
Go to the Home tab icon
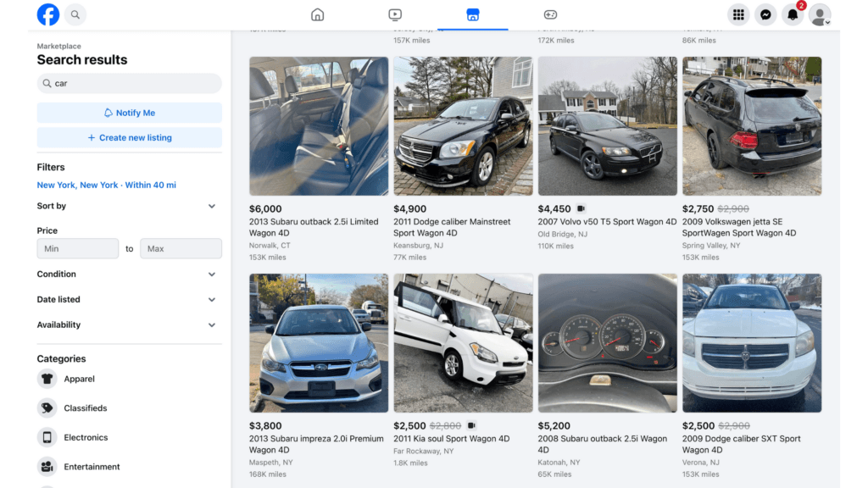pos(317,15)
